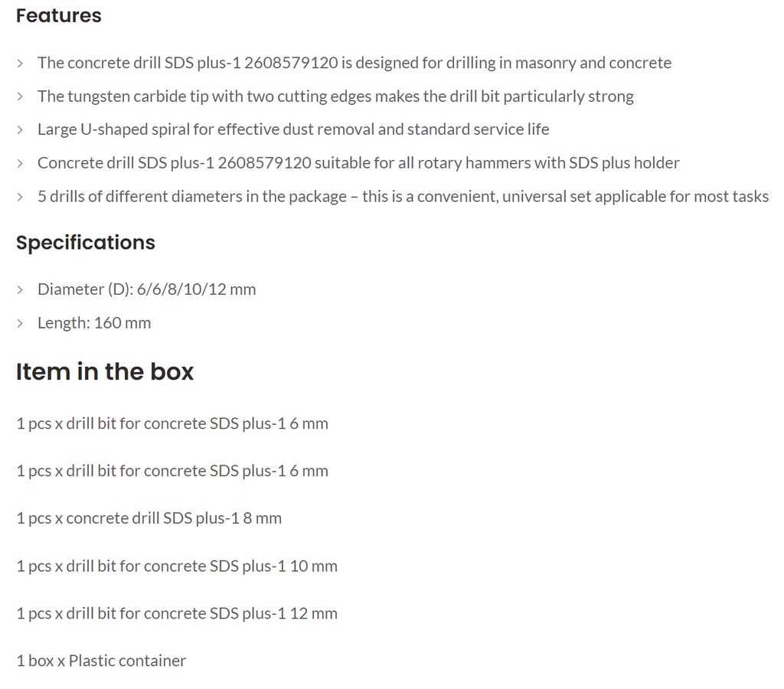Click chevron bullet before rotary hammers line

pyautogui.click(x=20, y=164)
